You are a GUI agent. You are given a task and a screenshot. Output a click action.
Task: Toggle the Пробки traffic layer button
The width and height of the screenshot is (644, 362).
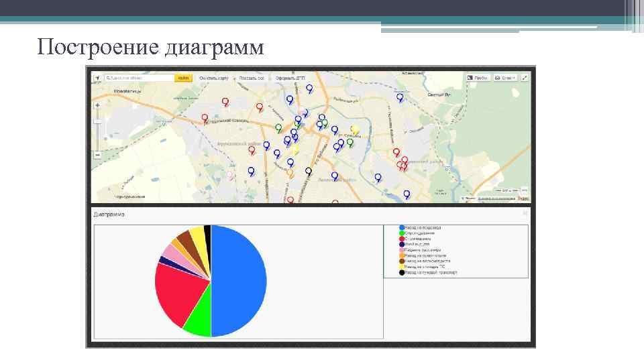pyautogui.click(x=478, y=78)
